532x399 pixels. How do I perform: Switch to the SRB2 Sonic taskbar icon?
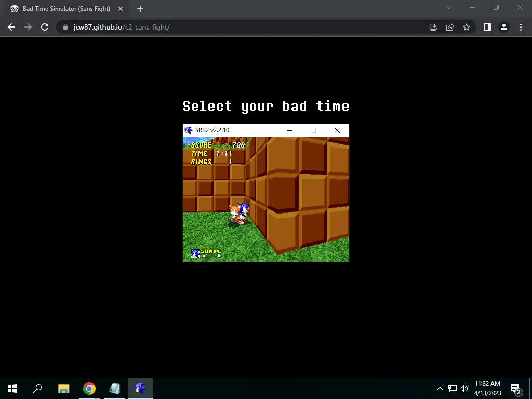point(140,389)
